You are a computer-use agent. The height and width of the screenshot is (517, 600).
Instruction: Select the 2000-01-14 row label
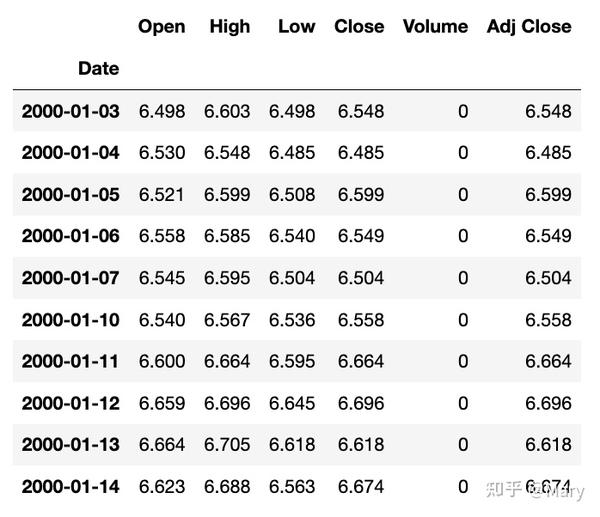click(70, 487)
